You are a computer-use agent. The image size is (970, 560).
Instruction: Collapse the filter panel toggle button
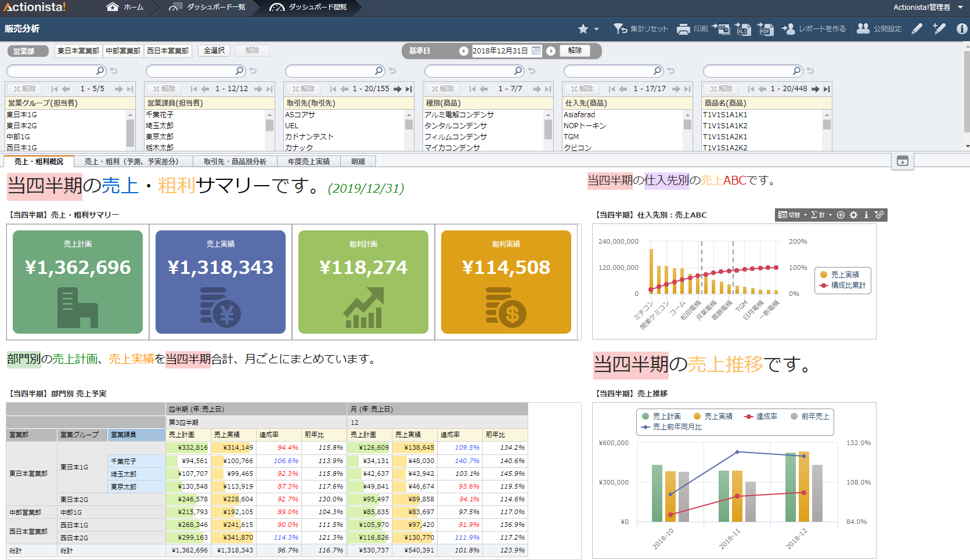click(x=902, y=161)
